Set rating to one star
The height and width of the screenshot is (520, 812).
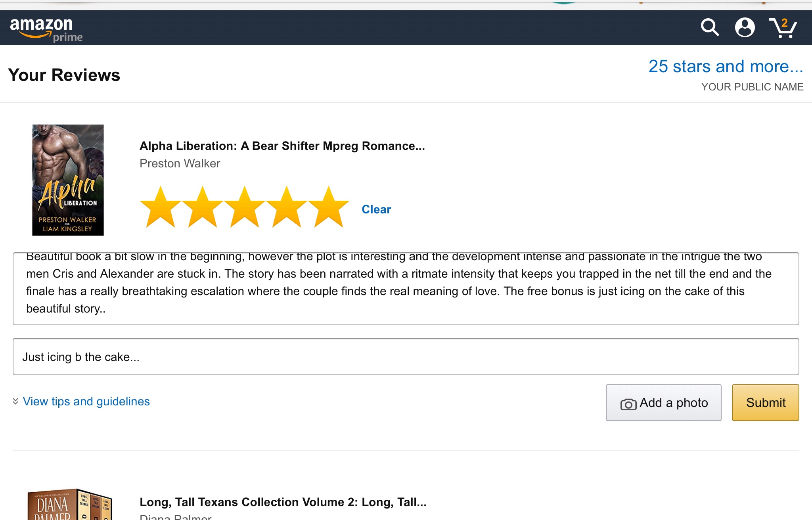pos(161,207)
